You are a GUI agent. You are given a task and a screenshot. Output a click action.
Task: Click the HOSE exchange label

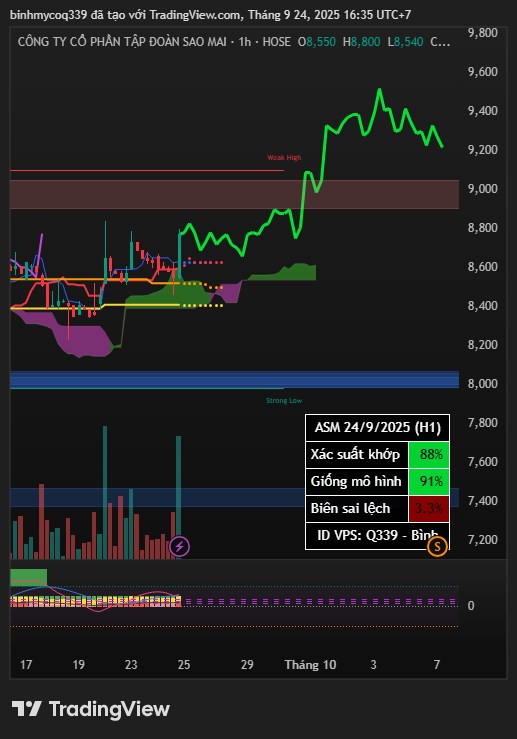[x=276, y=41]
